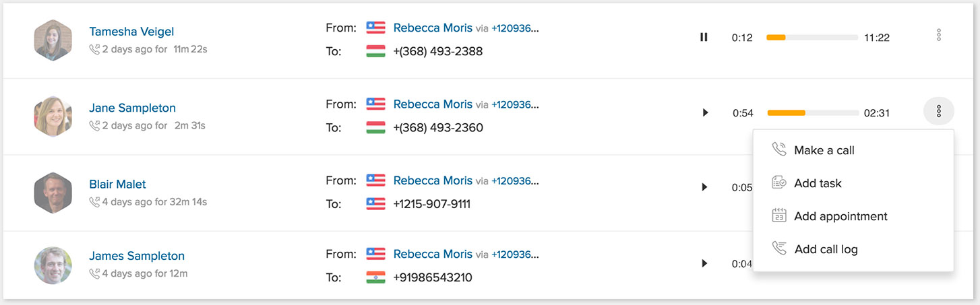980x305 pixels.
Task: Open James Sampleton's contact link
Action: [x=137, y=256]
